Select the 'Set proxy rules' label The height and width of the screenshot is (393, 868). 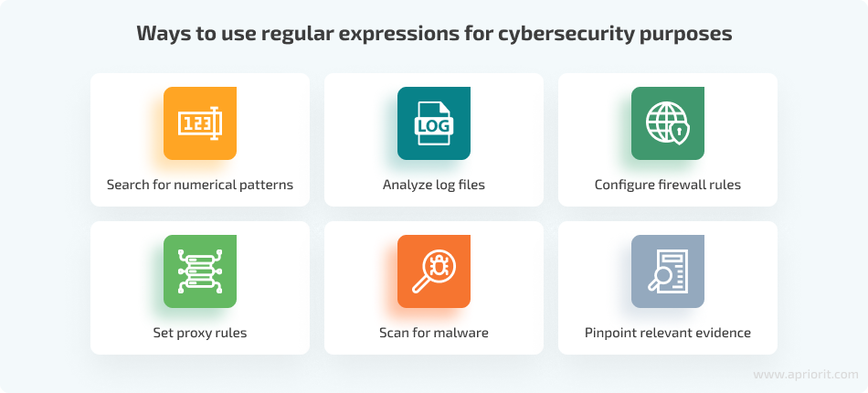point(199,333)
